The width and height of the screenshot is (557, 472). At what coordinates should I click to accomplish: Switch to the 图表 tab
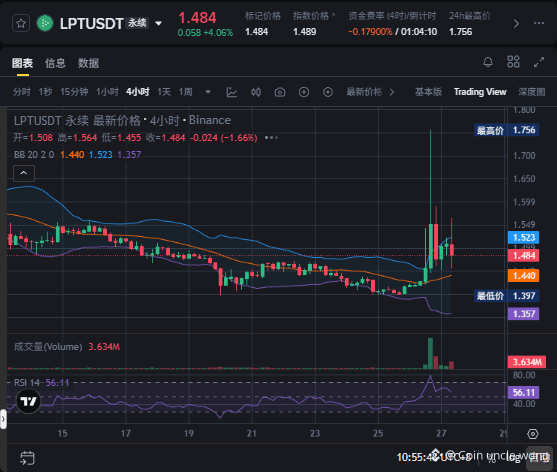point(22,63)
